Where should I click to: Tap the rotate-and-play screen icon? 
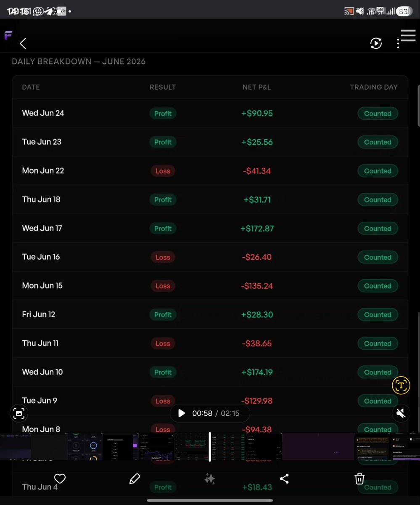point(376,43)
